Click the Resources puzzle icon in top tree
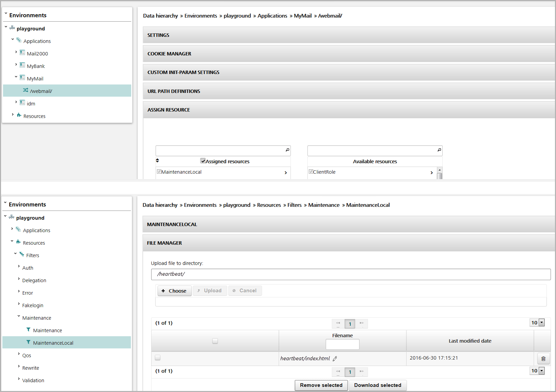Image resolution: width=556 pixels, height=392 pixels. (x=19, y=115)
